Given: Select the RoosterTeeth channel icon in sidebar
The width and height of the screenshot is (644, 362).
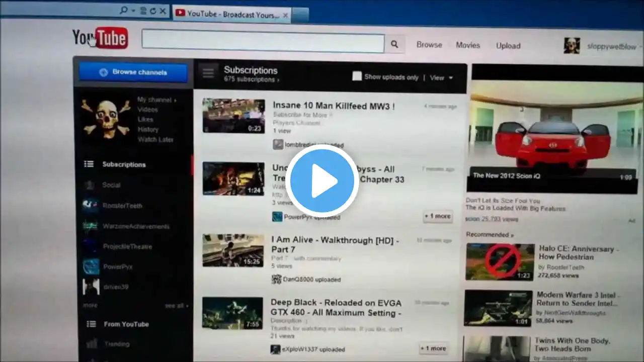Looking at the screenshot, I should coord(91,205).
